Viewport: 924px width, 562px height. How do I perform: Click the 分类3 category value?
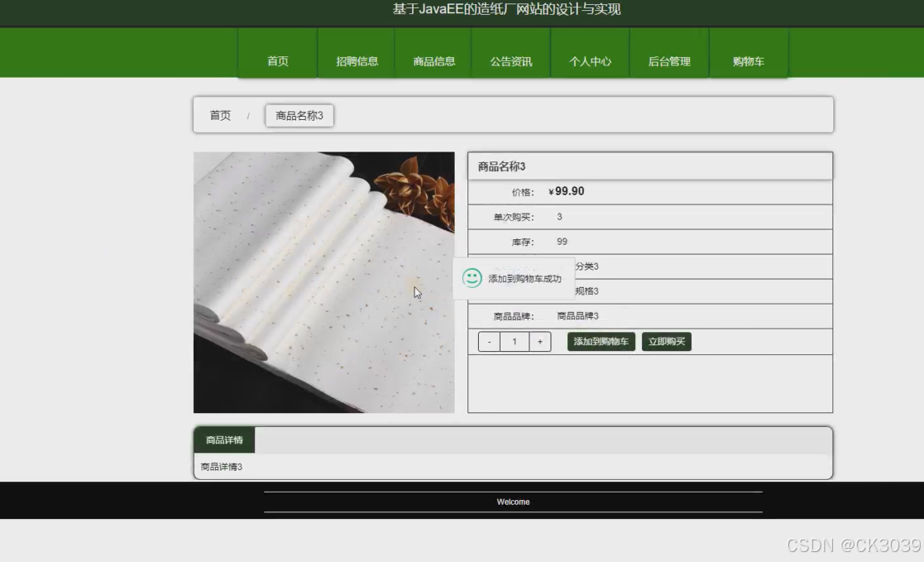[587, 267]
